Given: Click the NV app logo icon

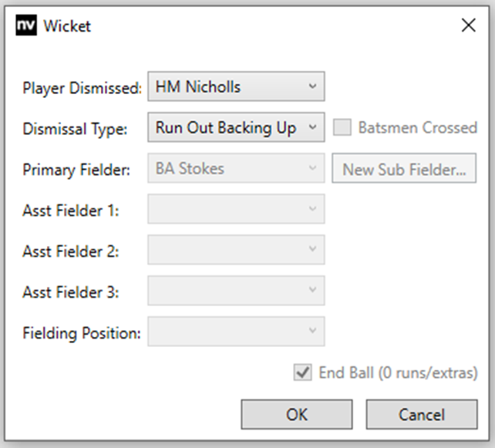Looking at the screenshot, I should point(26,26).
